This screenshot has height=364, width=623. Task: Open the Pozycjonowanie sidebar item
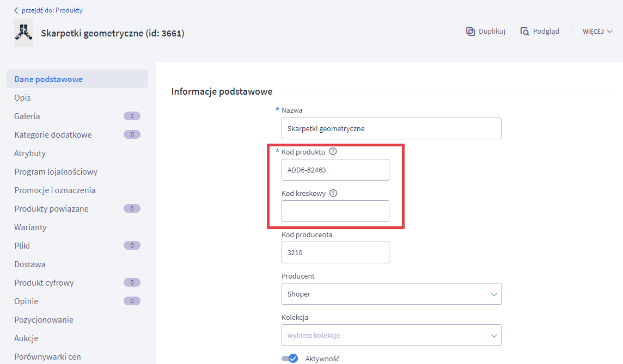[x=44, y=320]
